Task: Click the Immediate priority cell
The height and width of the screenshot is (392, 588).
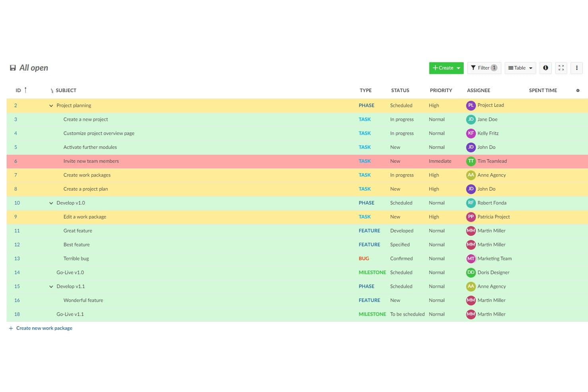Action: point(440,161)
